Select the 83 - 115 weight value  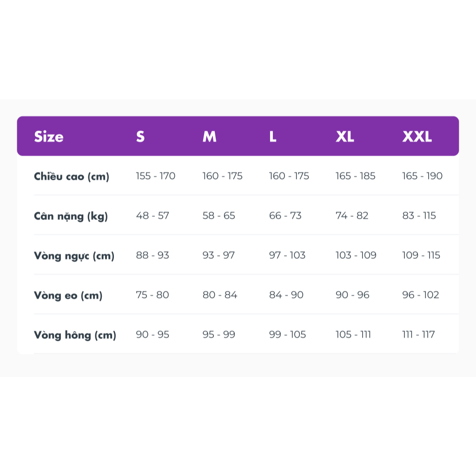[x=419, y=216]
